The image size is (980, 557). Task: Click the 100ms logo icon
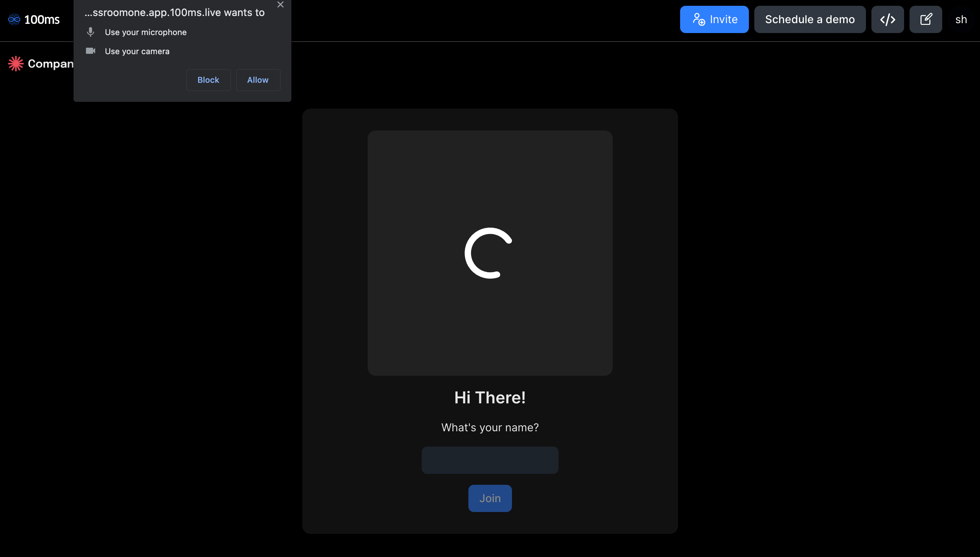coord(14,19)
